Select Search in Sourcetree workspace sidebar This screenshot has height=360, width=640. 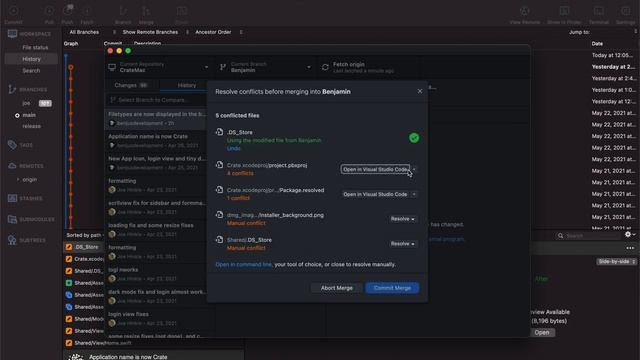click(31, 70)
